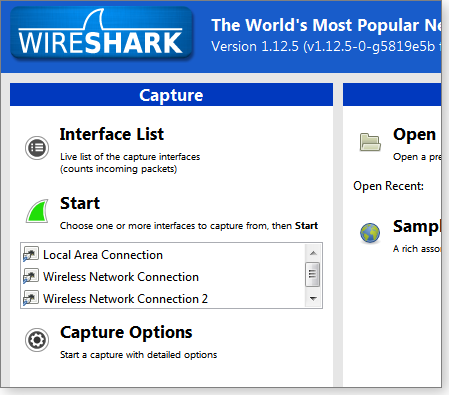Click the interface list scroll up arrow
This screenshot has height=395, width=449.
[313, 253]
